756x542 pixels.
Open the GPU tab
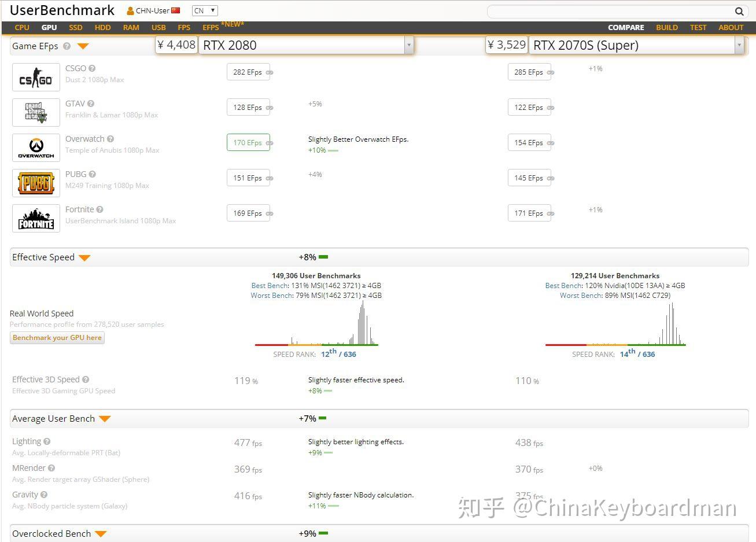49,27
